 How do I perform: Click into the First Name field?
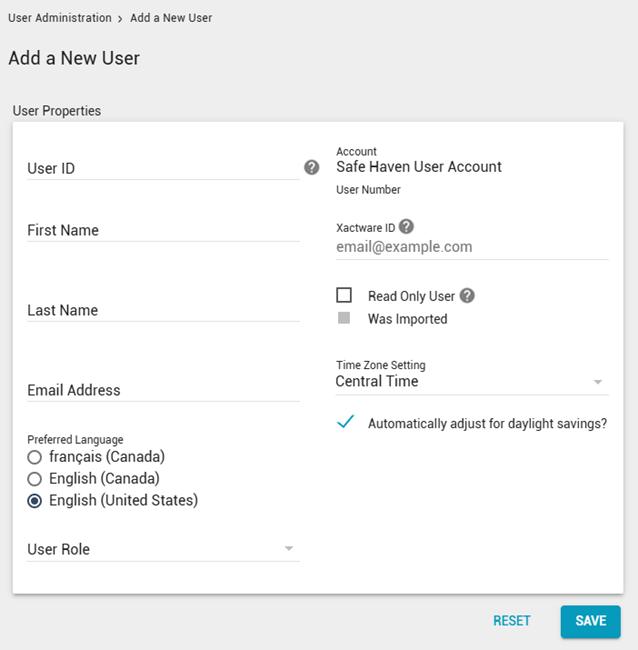tap(162, 230)
